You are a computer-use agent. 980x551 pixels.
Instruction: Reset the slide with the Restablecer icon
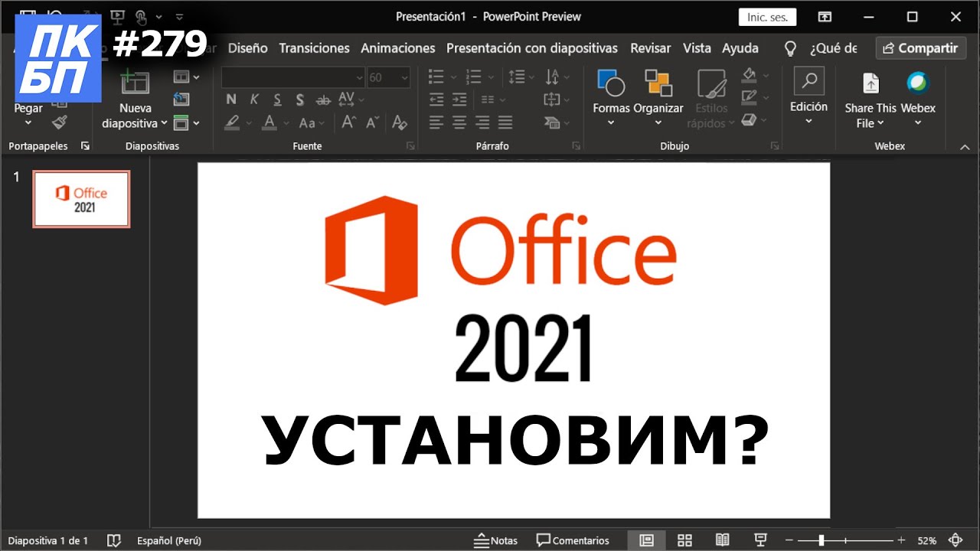coord(181,99)
